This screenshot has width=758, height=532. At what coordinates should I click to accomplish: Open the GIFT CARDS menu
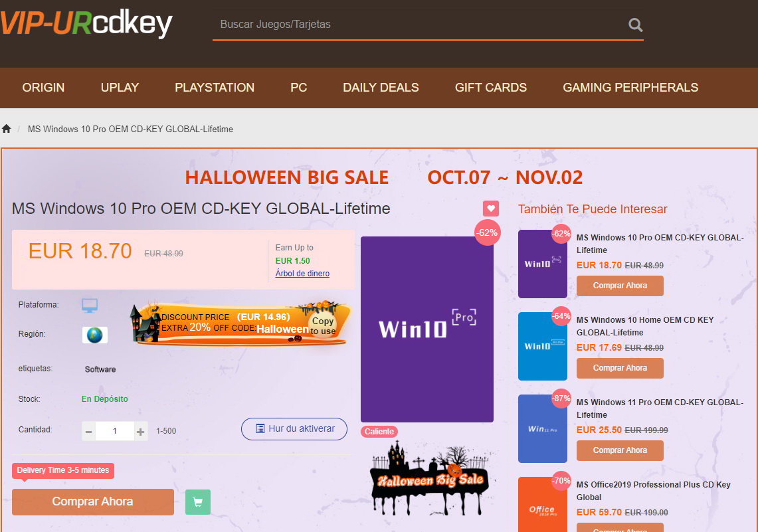pos(491,88)
